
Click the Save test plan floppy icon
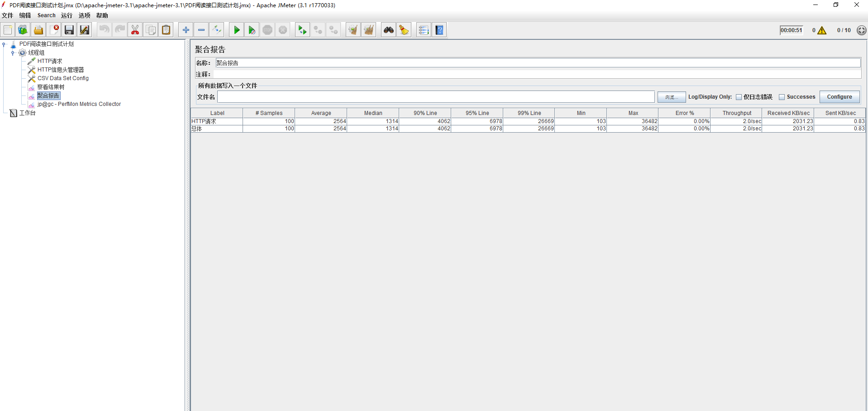[x=69, y=30]
